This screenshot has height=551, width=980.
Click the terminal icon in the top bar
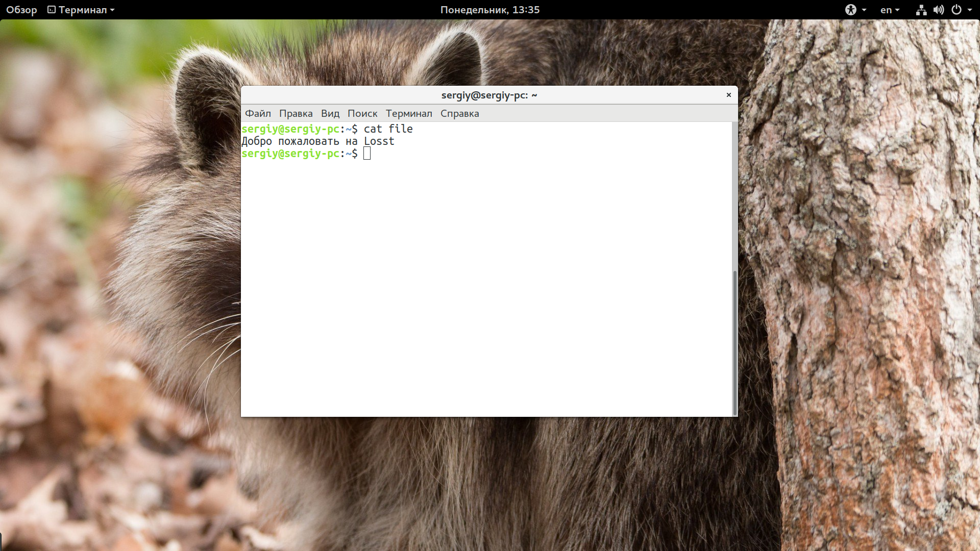point(51,9)
